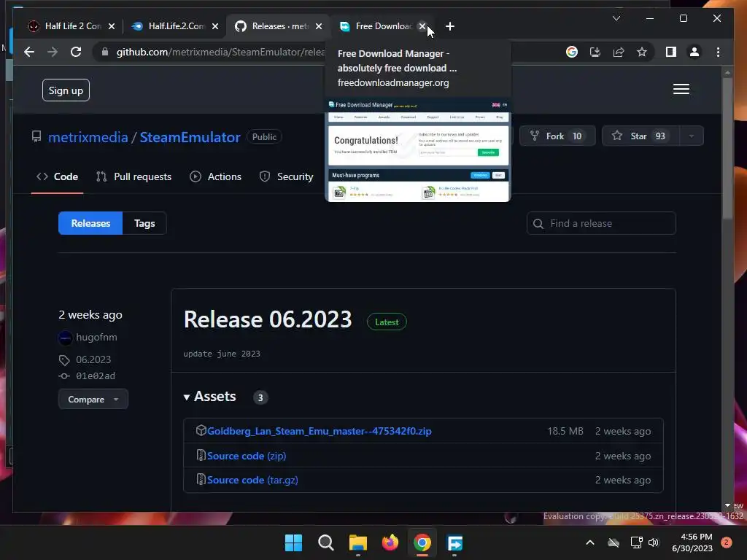The width and height of the screenshot is (747, 560).
Task: Click the padlock site info icon
Action: (x=105, y=52)
